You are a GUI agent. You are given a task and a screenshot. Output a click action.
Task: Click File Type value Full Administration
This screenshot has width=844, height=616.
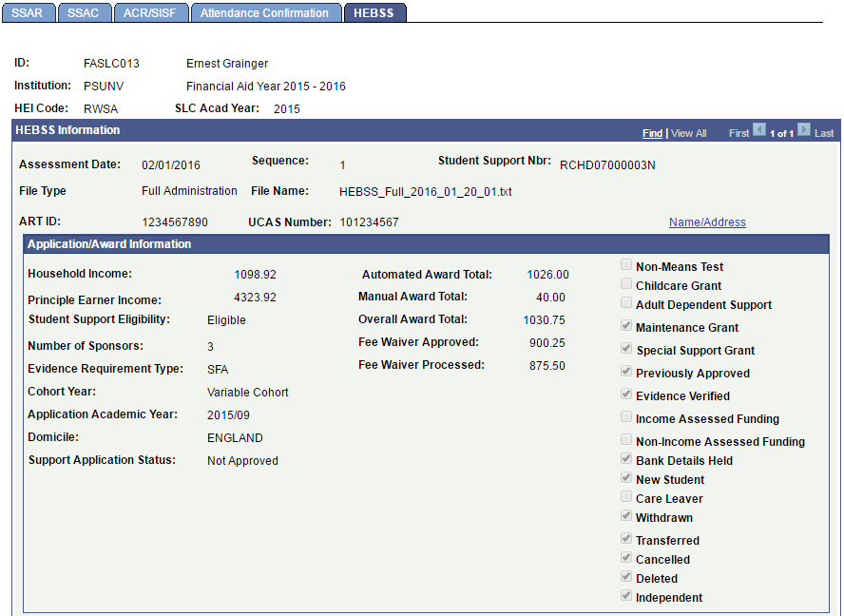189,191
